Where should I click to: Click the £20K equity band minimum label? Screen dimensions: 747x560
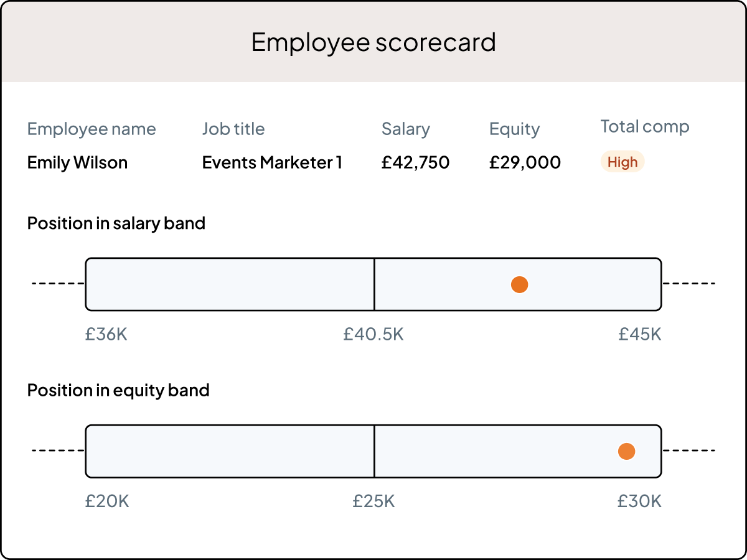[x=107, y=501]
